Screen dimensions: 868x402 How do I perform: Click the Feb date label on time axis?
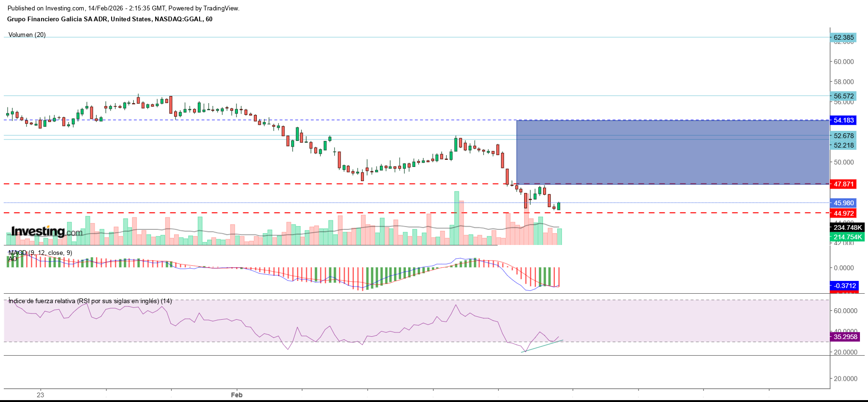click(237, 395)
